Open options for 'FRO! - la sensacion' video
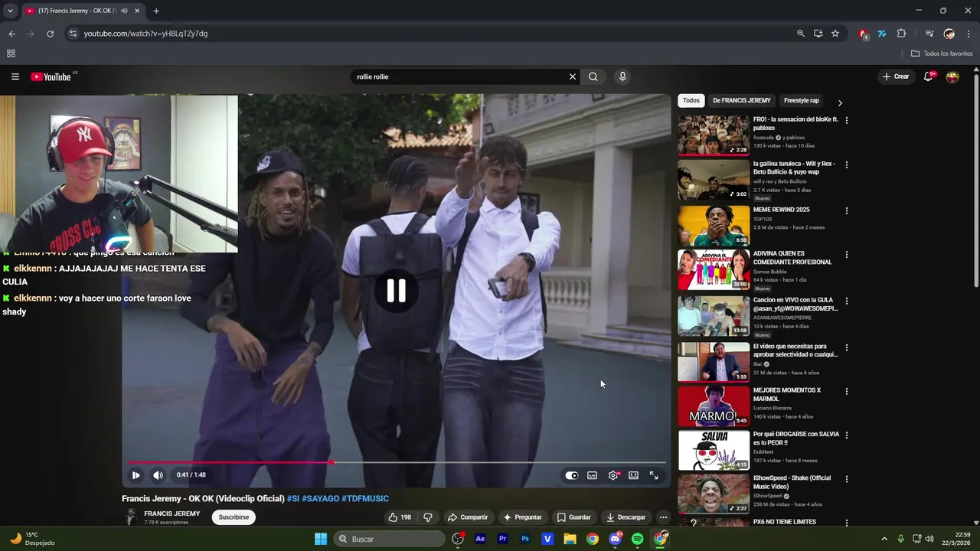 coord(846,120)
